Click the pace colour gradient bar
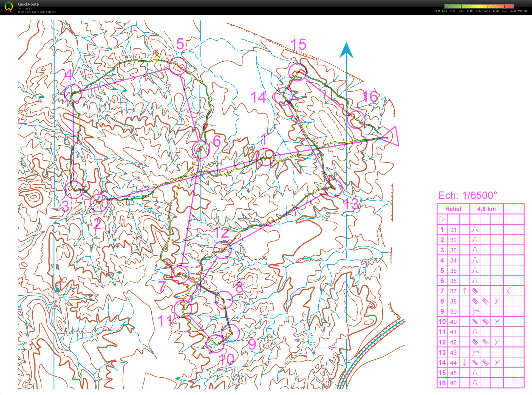The height and width of the screenshot is (395, 532). [x=479, y=6]
